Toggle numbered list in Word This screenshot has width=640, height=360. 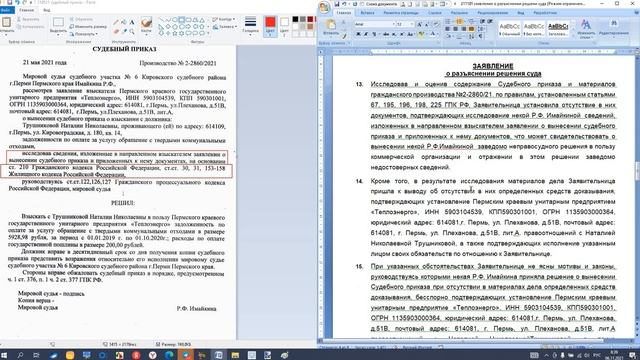pyautogui.click(x=459, y=21)
